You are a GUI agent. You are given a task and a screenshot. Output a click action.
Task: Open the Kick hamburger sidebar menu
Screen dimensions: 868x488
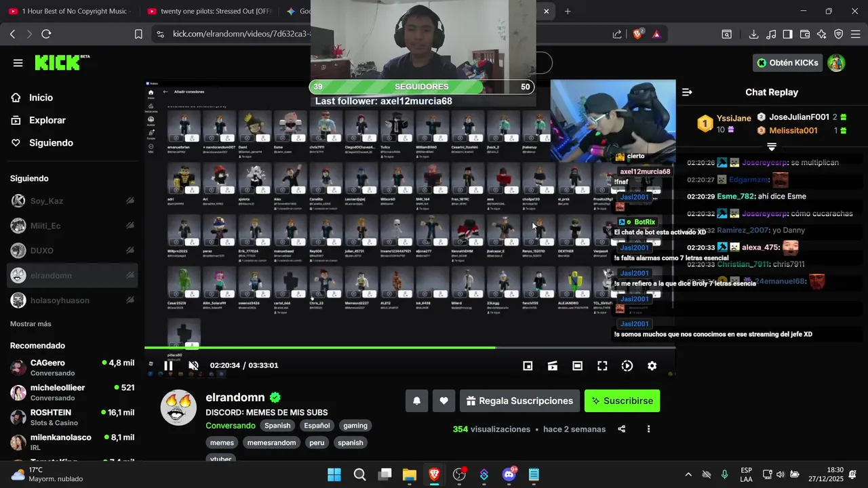(x=18, y=63)
